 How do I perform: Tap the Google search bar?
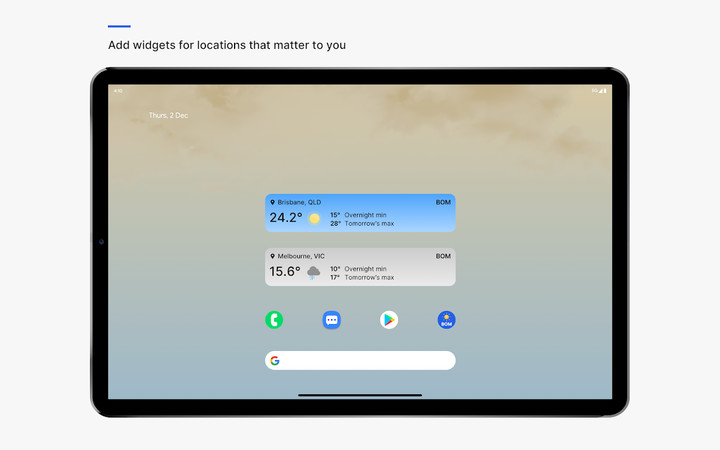tap(360, 360)
